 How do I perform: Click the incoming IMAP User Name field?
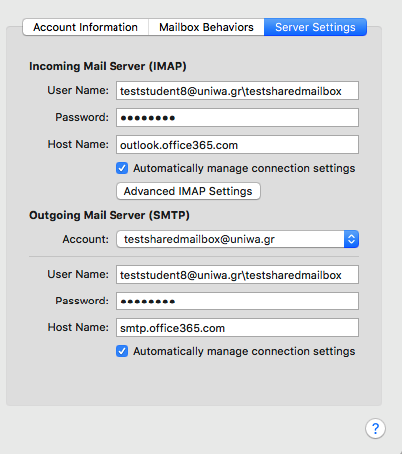[237, 90]
